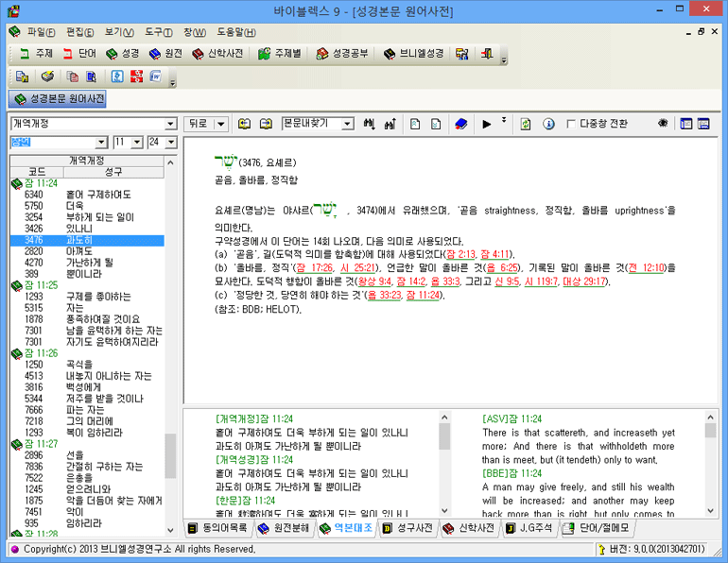Viewport: 728px width, 563px height.
Task: Open the 주제 (topic) toolbar icon
Action: [36, 54]
